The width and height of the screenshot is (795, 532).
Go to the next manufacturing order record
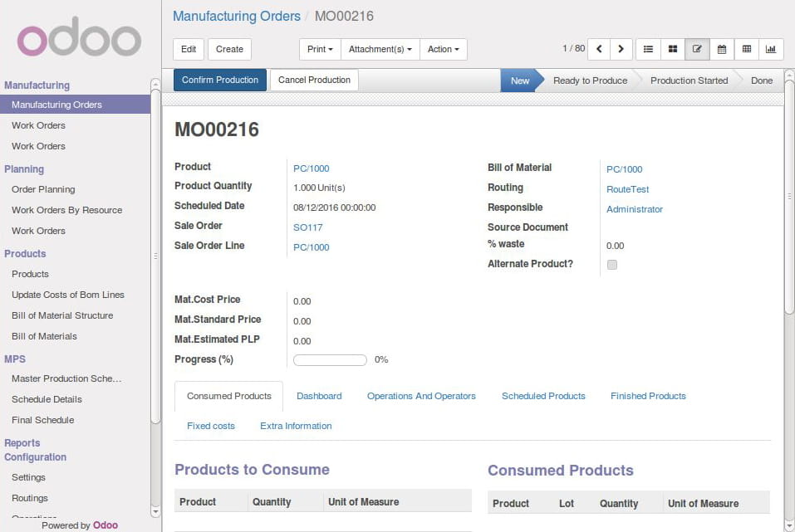[x=621, y=49]
